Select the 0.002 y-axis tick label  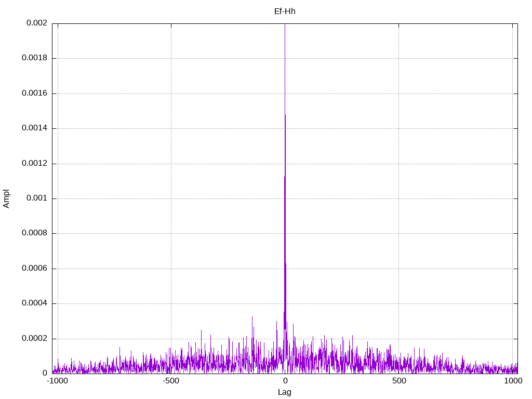point(37,23)
